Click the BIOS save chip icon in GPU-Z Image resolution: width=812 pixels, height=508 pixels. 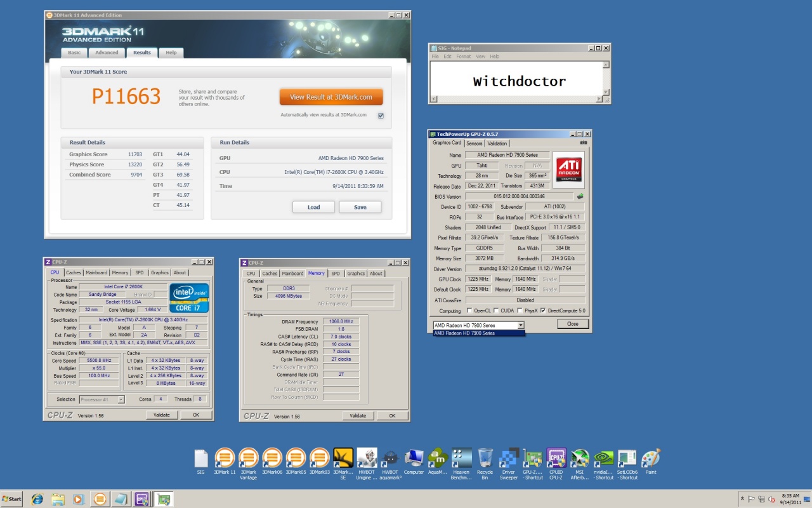tap(580, 197)
